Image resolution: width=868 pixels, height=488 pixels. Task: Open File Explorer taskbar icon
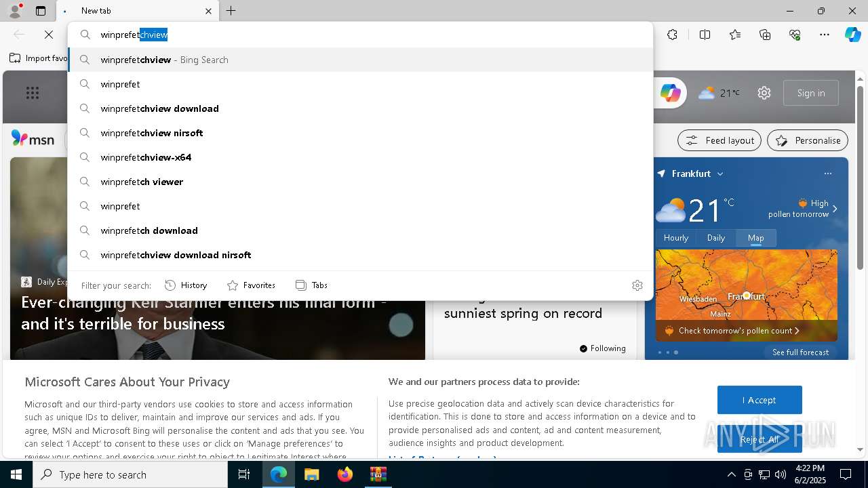tap(311, 474)
